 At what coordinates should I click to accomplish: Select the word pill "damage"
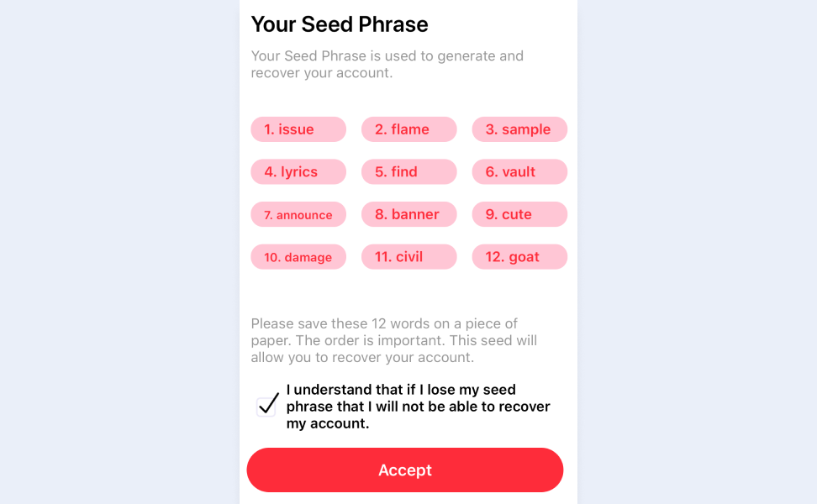(x=298, y=256)
